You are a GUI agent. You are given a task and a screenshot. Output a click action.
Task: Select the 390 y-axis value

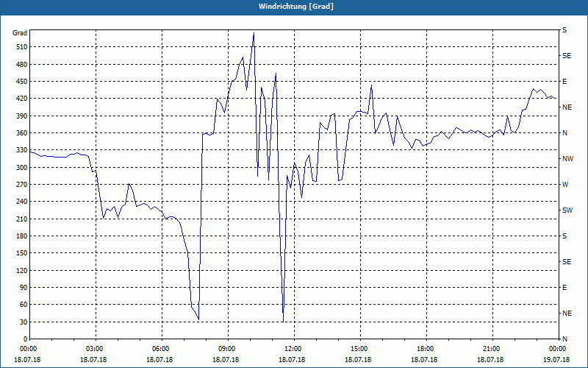[x=22, y=116]
